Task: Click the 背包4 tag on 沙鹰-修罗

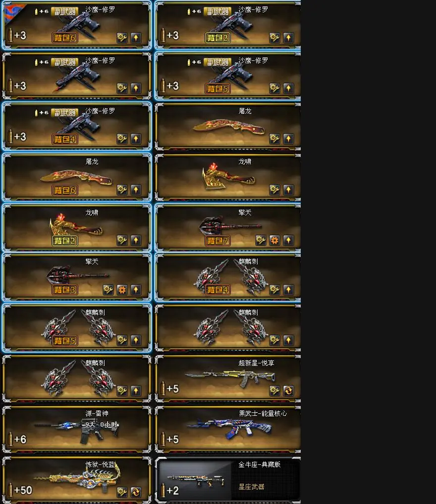Action: pyautogui.click(x=65, y=139)
